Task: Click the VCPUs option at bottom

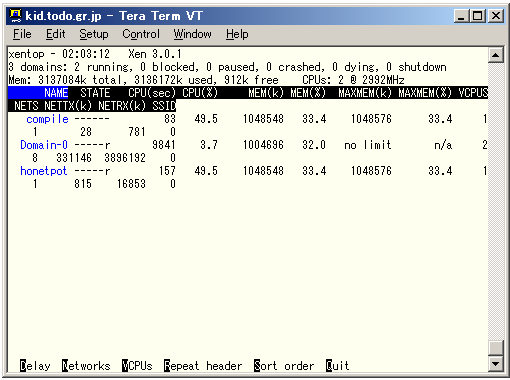Action: coord(137,366)
